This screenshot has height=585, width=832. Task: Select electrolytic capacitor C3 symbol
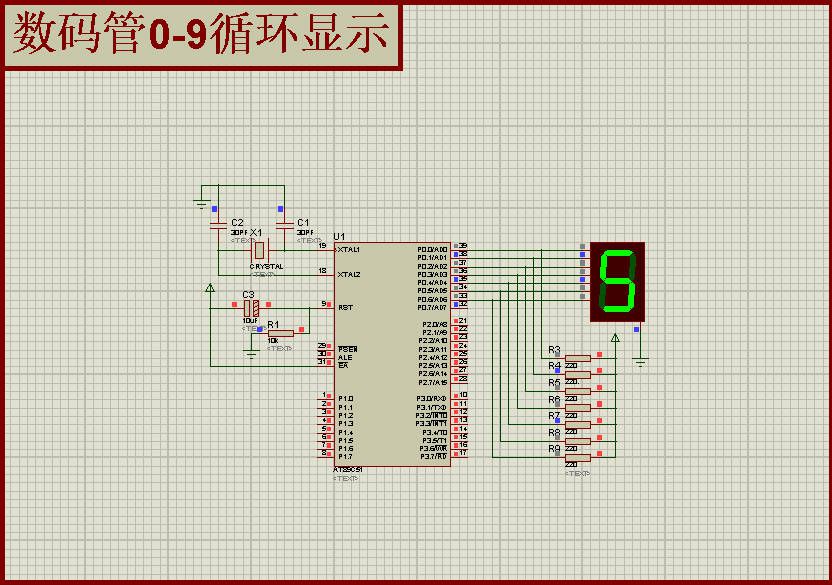[x=251, y=308]
